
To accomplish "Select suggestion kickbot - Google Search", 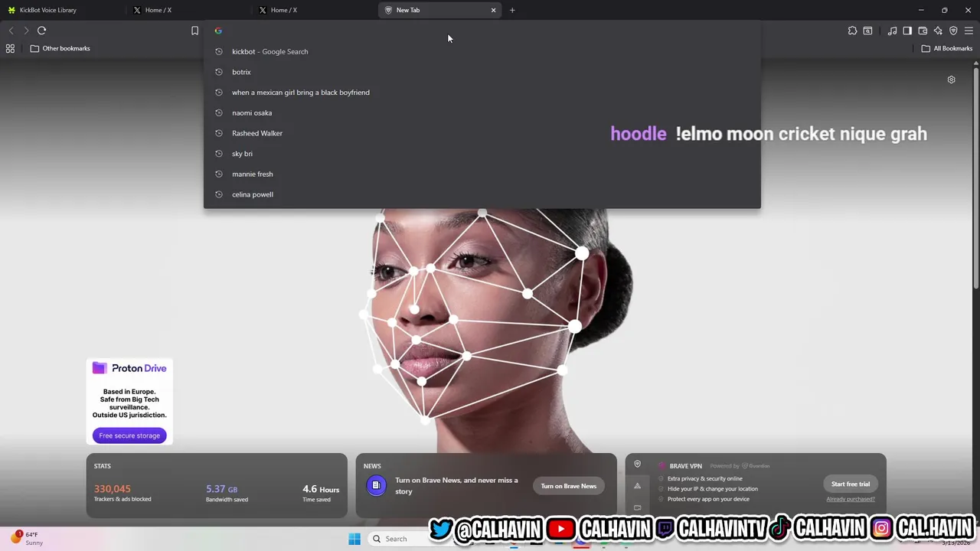I will pos(482,51).
